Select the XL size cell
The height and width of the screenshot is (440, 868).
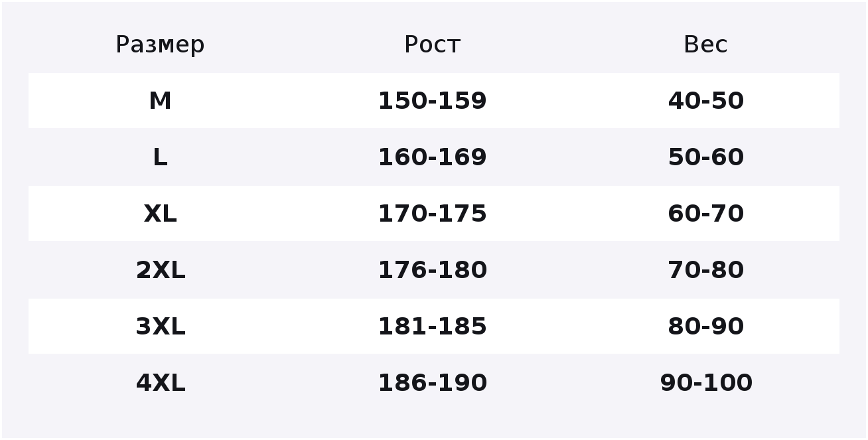[x=160, y=214]
